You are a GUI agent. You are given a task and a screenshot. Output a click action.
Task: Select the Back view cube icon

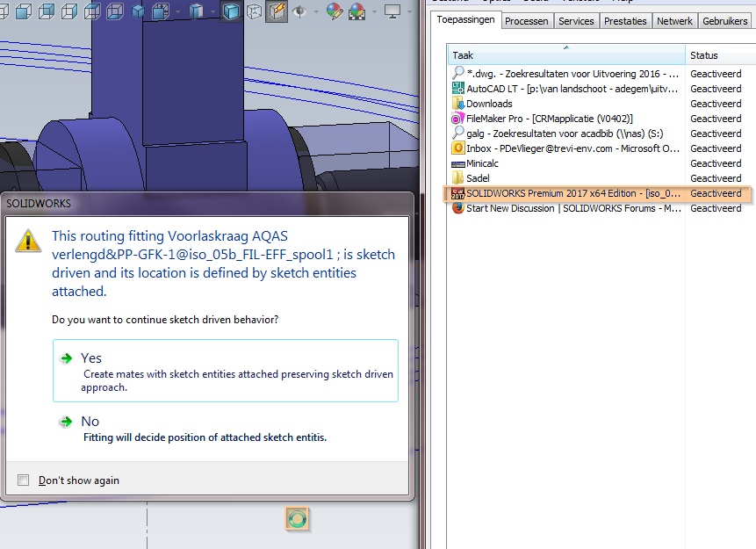coord(47,11)
